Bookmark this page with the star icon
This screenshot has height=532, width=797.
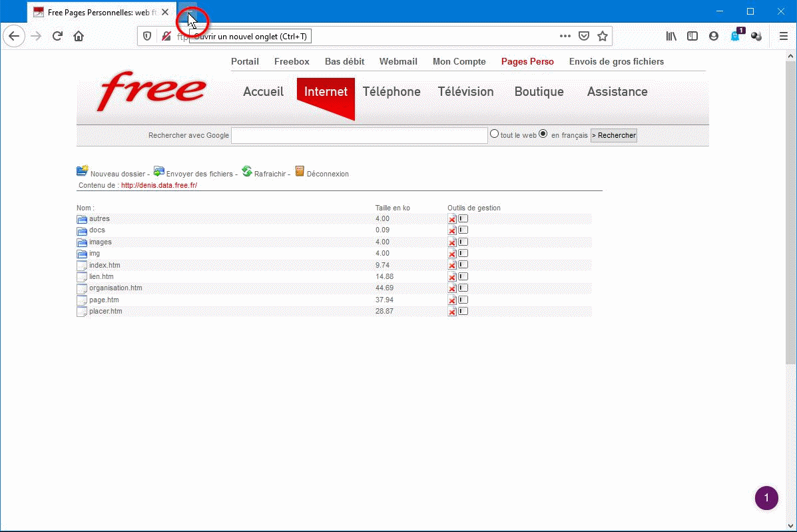point(603,36)
